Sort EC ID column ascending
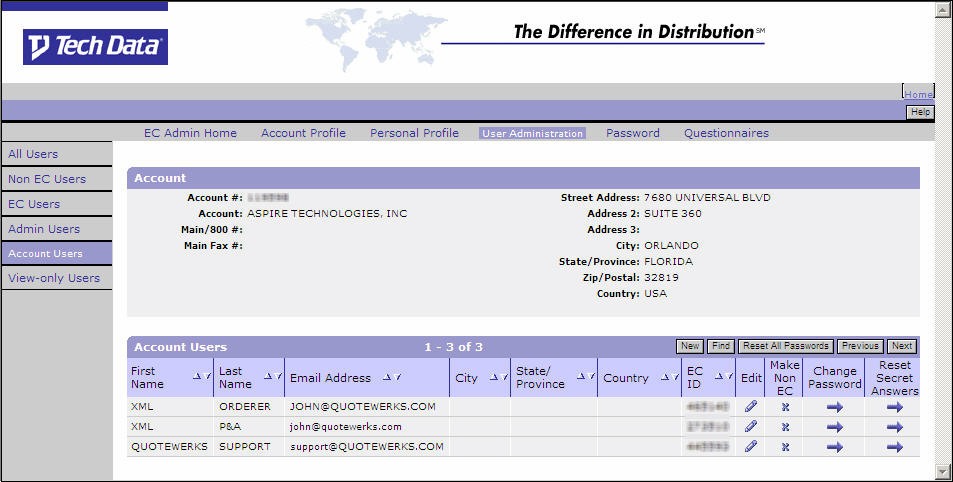 pyautogui.click(x=718, y=377)
